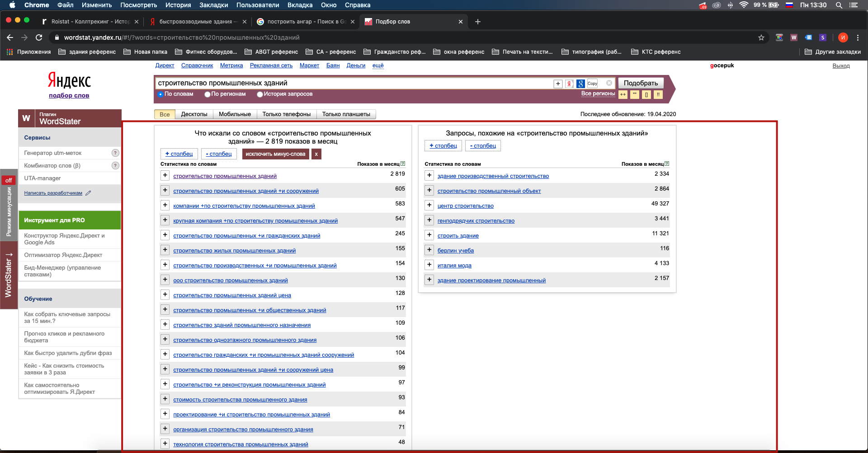
Task: Open здания референс bookmarks folder
Action: [87, 52]
